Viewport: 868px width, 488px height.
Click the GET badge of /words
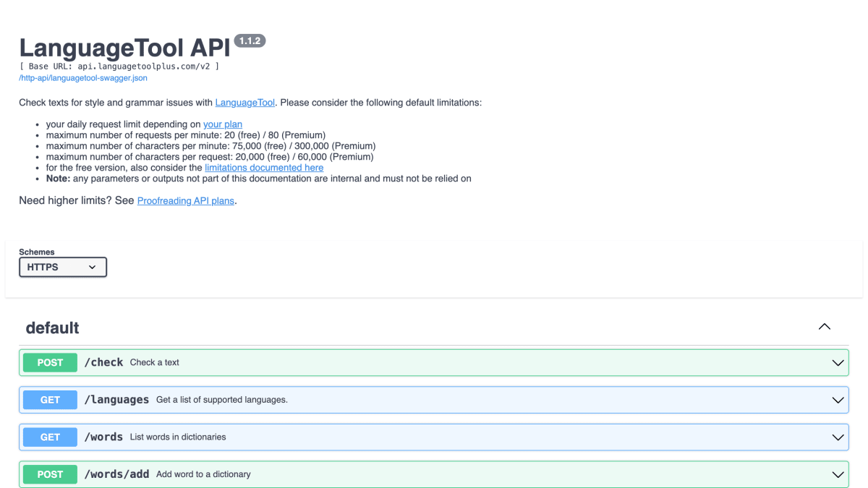50,437
